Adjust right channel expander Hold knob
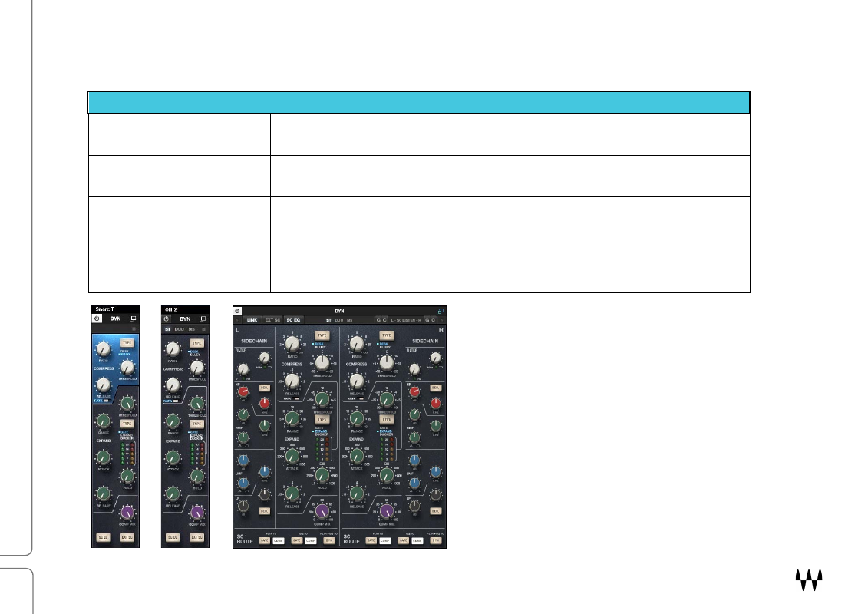Viewport: 868px width, 614px height. pyautogui.click(x=386, y=475)
